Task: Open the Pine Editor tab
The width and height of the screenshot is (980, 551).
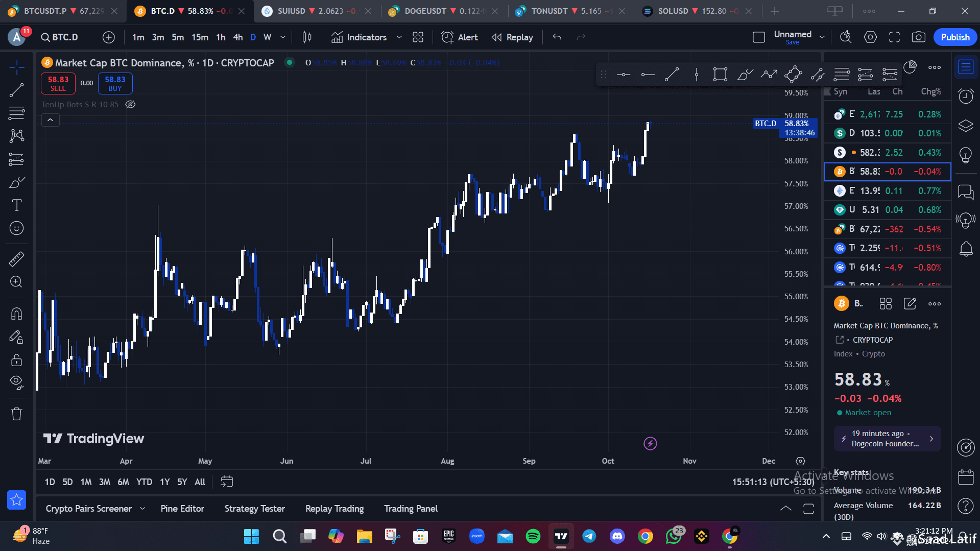Action: (x=182, y=509)
